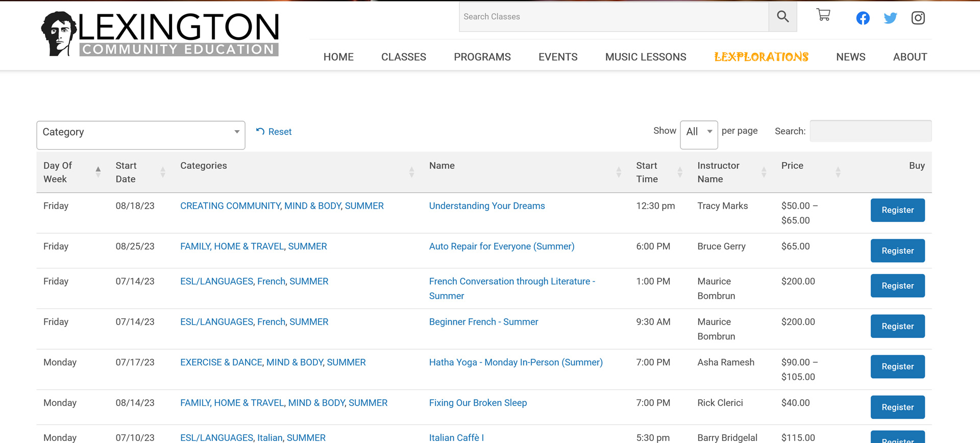Focus the table Search input box
This screenshot has width=980, height=443.
pyautogui.click(x=870, y=131)
